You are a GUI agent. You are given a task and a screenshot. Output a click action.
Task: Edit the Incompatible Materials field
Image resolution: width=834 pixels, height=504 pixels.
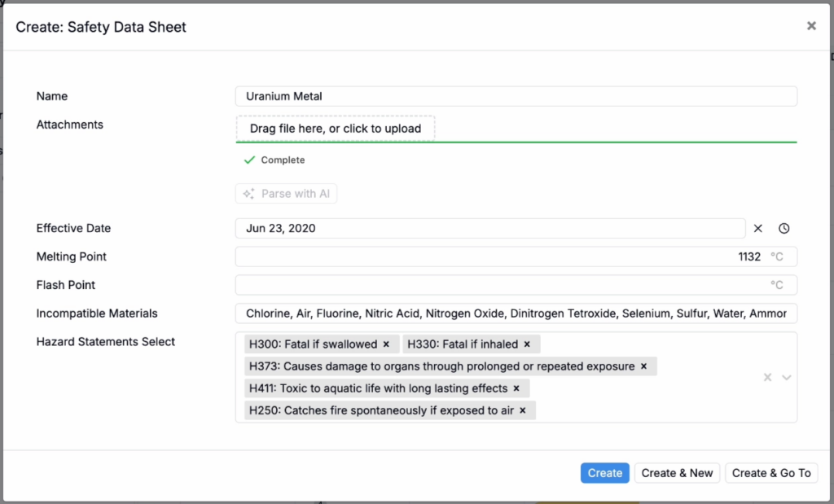[x=516, y=313]
